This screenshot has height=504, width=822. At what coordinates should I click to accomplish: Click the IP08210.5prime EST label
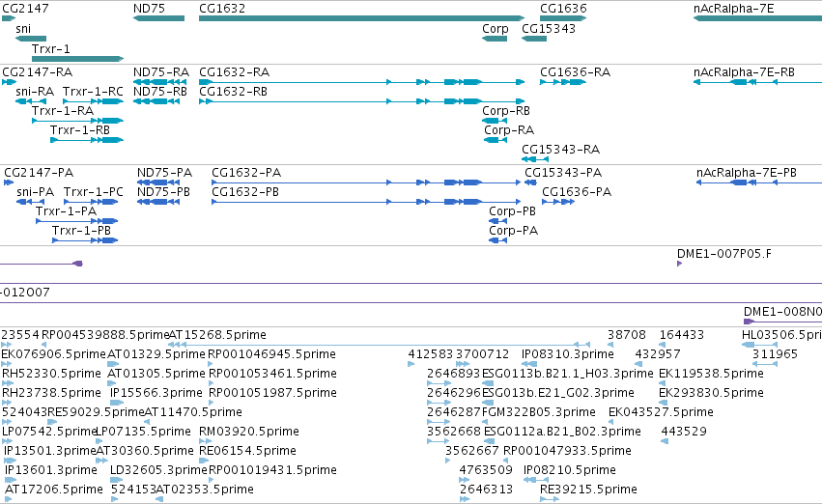click(x=570, y=470)
